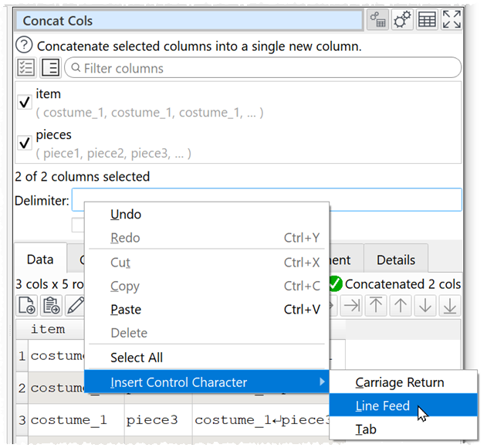Viewport: 487px width, 448px height.
Task: Click Select All in context menu
Action: pos(137,358)
